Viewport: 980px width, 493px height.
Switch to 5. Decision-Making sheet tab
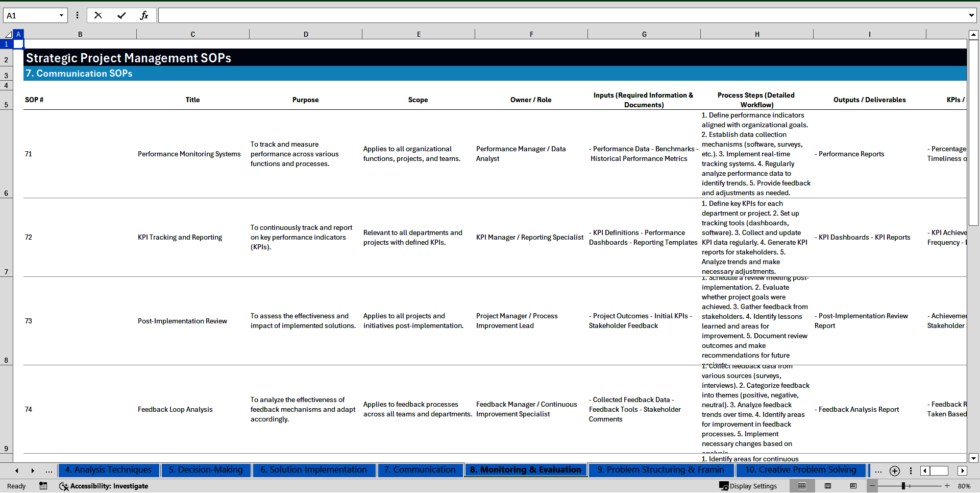[206, 470]
